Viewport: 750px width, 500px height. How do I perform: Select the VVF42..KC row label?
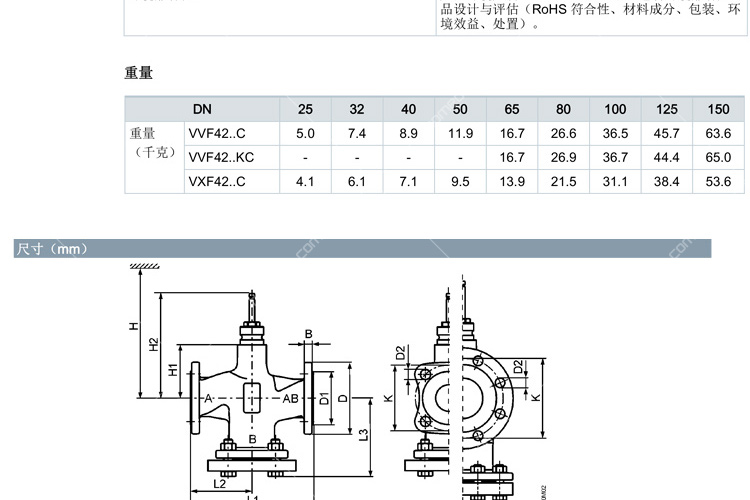[x=221, y=157]
